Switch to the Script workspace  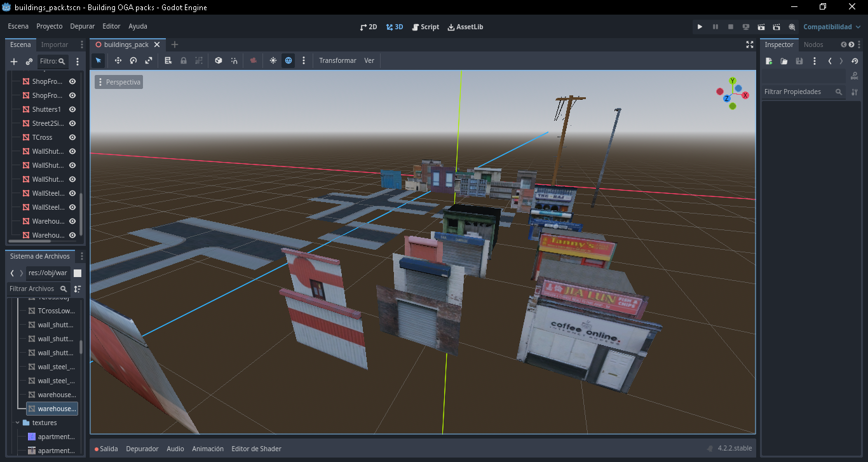tap(426, 27)
